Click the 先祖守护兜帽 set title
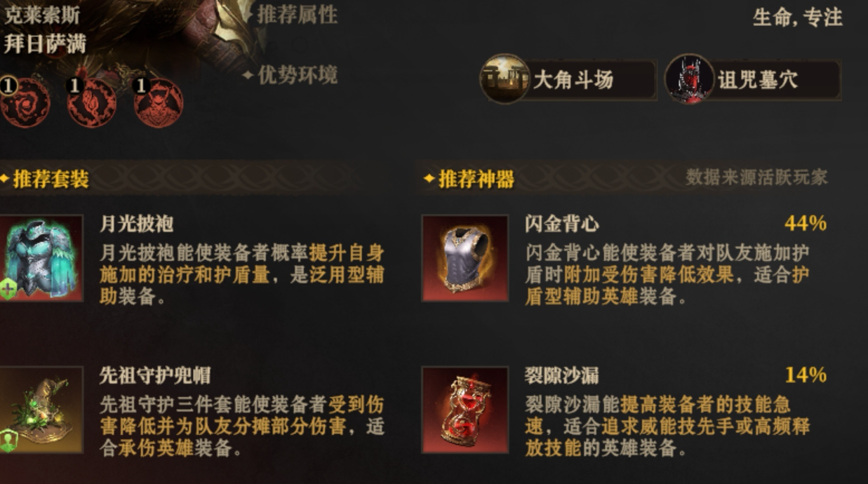Image resolution: width=868 pixels, height=484 pixels. point(155,375)
